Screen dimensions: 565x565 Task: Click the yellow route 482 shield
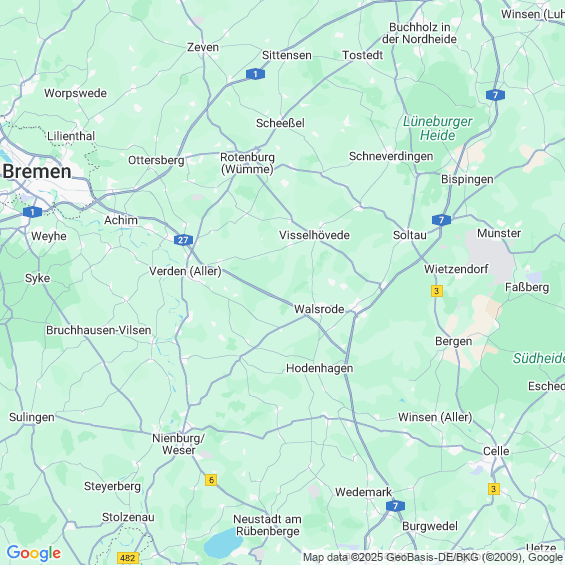(128, 558)
